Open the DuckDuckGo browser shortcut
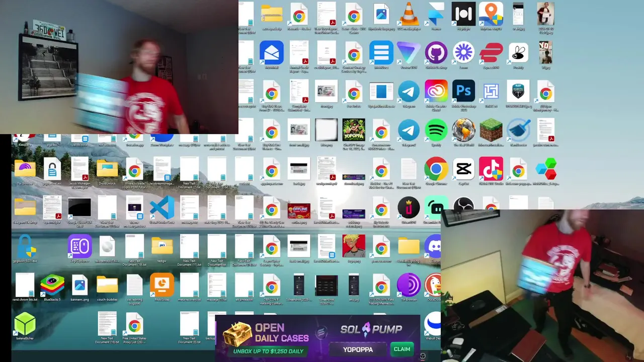This screenshot has height=362, width=644. coord(434,286)
